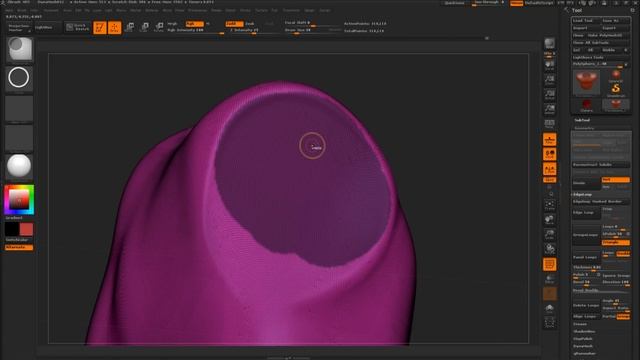This screenshot has height=360, width=640.
Task: Click the Load Tool button
Action: click(586, 20)
